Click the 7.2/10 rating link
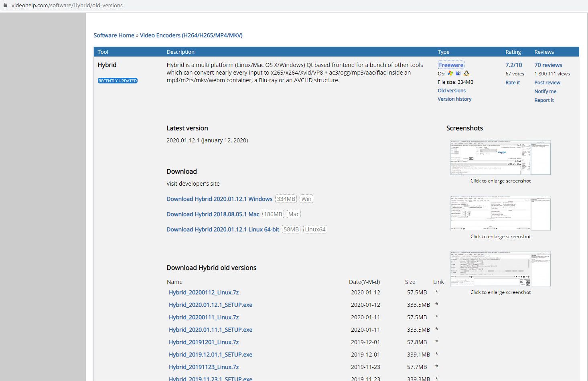Screen dimensions: 588x381 pyautogui.click(x=514, y=65)
